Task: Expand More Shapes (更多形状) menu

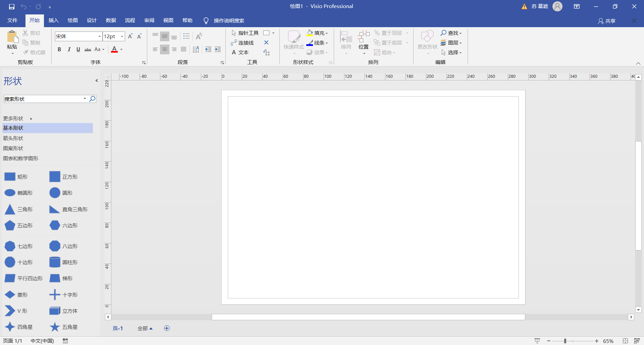Action: [x=17, y=118]
